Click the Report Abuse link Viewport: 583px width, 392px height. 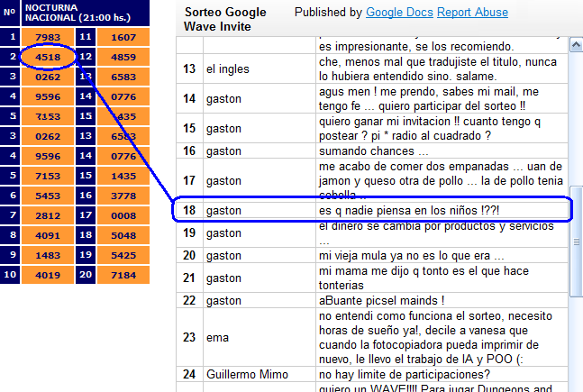[x=472, y=13]
